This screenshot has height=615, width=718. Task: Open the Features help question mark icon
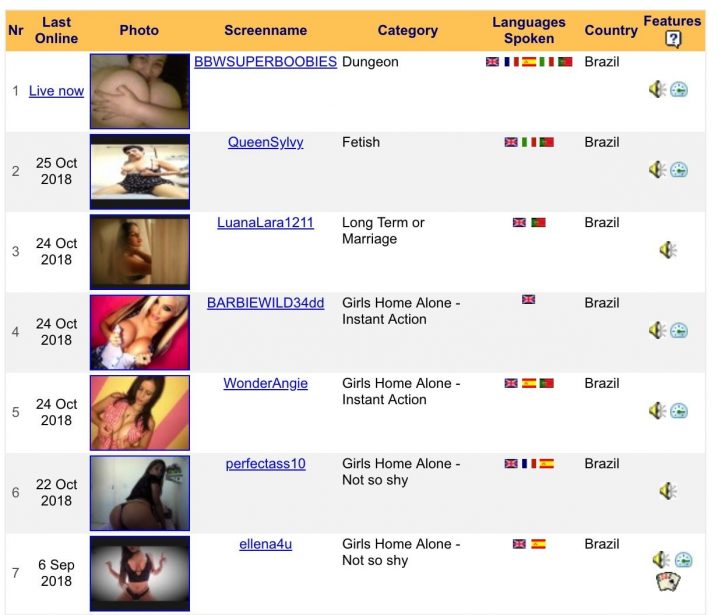pos(673,39)
